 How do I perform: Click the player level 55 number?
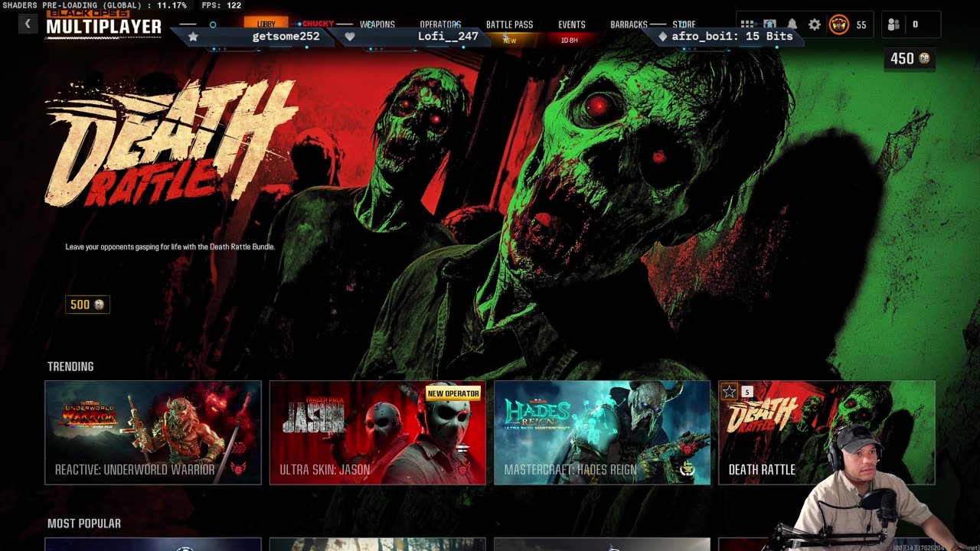point(861,24)
